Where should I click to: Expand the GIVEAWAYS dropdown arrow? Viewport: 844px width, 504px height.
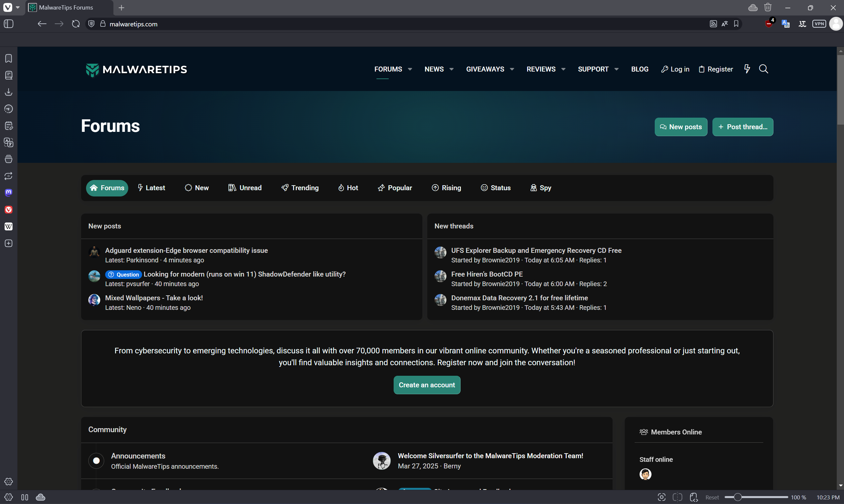[512, 69]
